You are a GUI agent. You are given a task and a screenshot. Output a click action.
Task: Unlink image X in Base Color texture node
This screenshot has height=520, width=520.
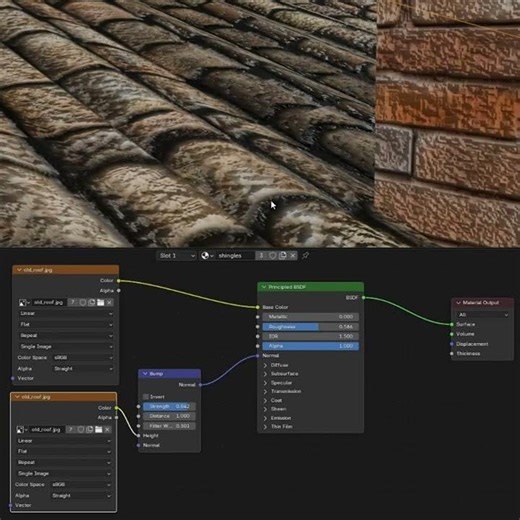pyautogui.click(x=109, y=303)
